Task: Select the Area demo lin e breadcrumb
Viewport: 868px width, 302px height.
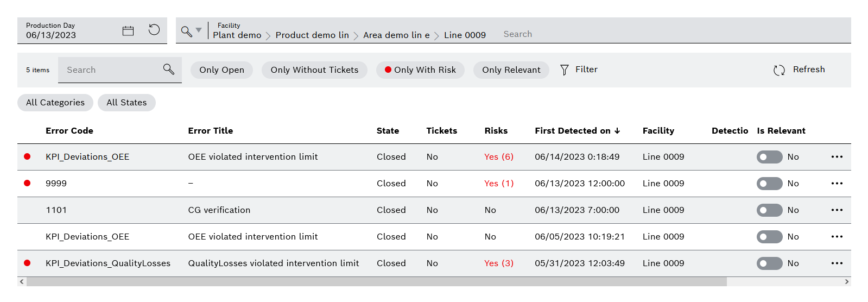Action: tap(396, 35)
